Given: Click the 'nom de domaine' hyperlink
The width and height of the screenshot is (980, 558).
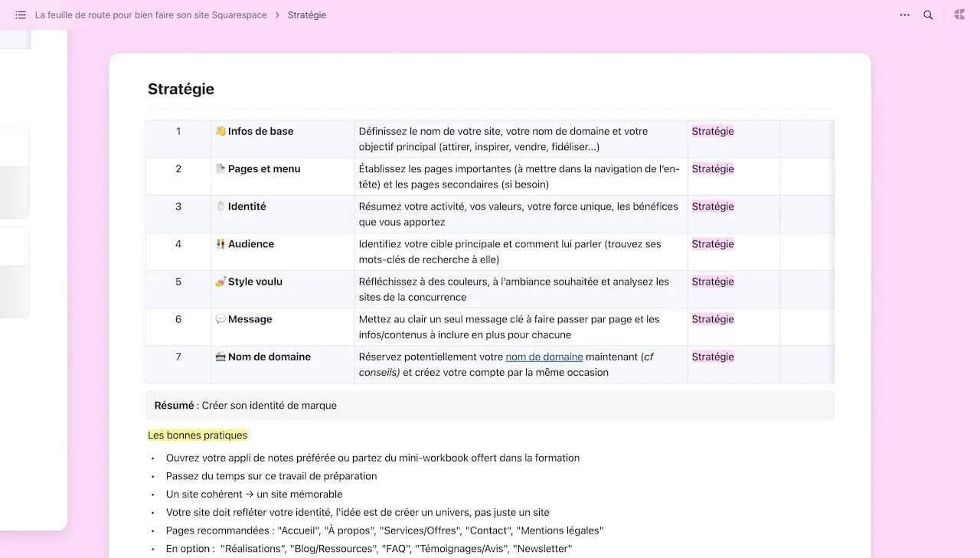Looking at the screenshot, I should (x=544, y=357).
